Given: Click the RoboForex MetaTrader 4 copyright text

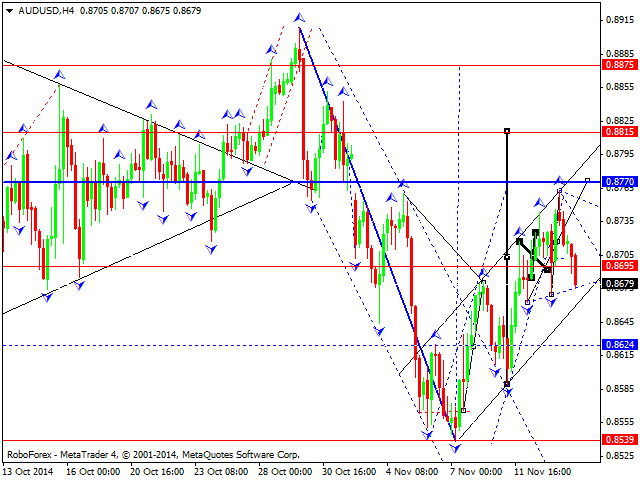Looking at the screenshot, I should (x=153, y=455).
